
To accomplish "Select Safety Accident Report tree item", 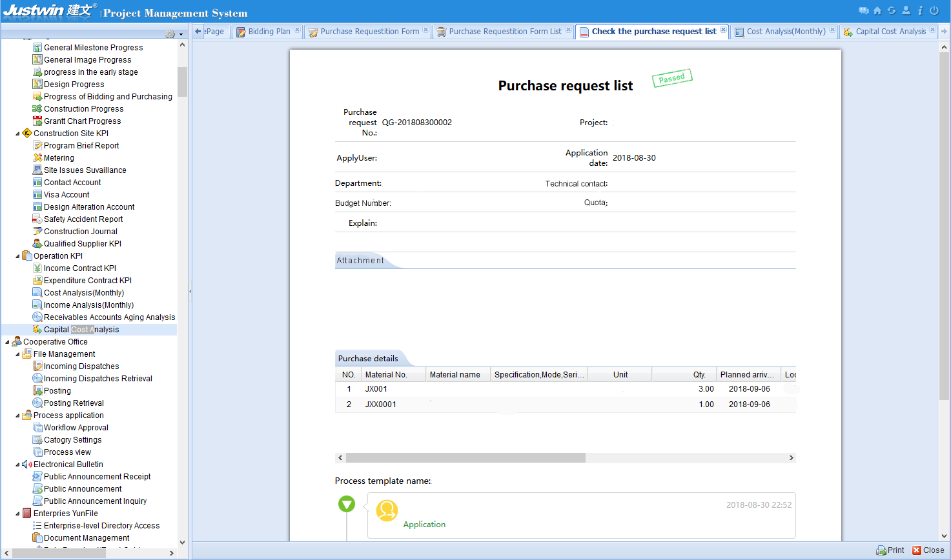I will pyautogui.click(x=83, y=219).
